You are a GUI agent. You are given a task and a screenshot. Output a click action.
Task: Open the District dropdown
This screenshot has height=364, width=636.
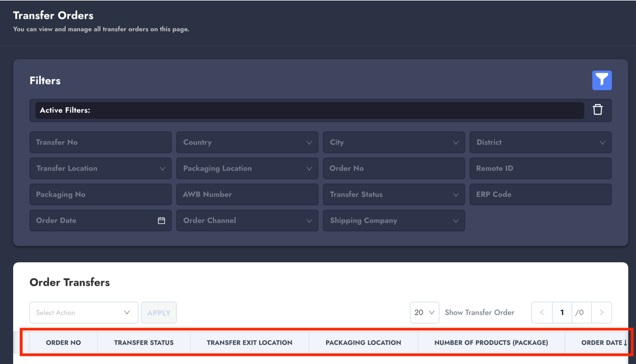click(x=540, y=143)
